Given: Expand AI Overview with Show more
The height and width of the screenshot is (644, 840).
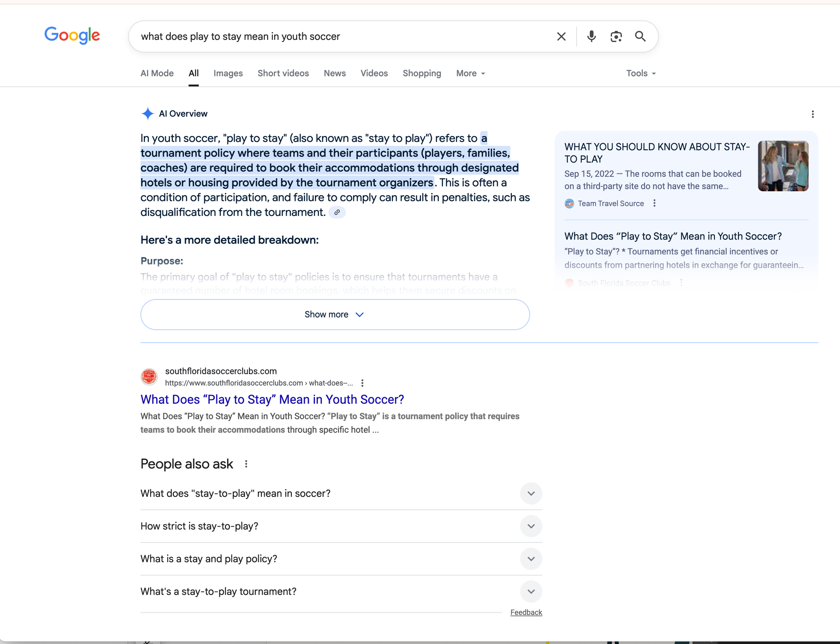Looking at the screenshot, I should click(335, 314).
